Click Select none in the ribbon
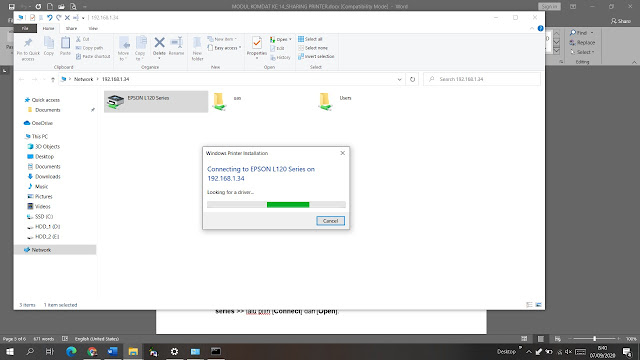Viewport: 640px width, 360px height. pos(313,48)
